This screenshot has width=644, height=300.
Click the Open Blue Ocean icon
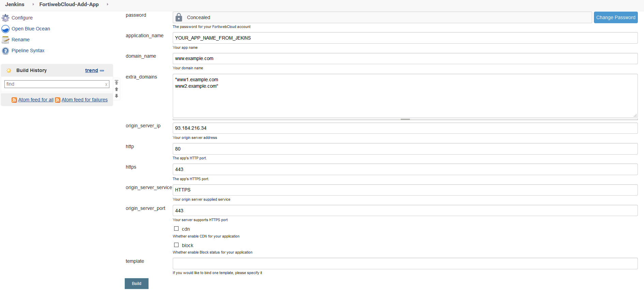pyautogui.click(x=5, y=29)
